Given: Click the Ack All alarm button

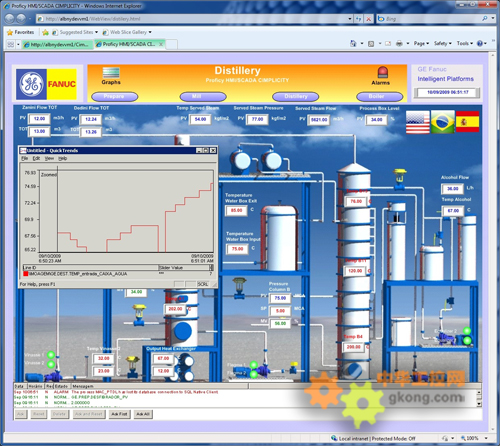Looking at the screenshot, I should click(143, 414).
